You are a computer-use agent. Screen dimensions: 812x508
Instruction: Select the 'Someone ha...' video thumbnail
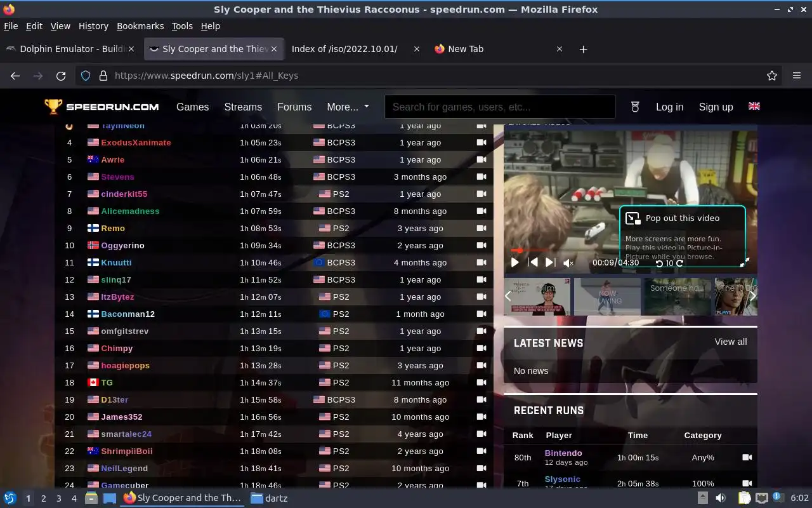tap(678, 297)
